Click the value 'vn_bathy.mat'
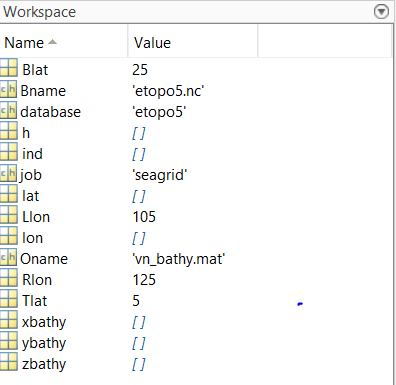396x385 pixels. pos(179,259)
